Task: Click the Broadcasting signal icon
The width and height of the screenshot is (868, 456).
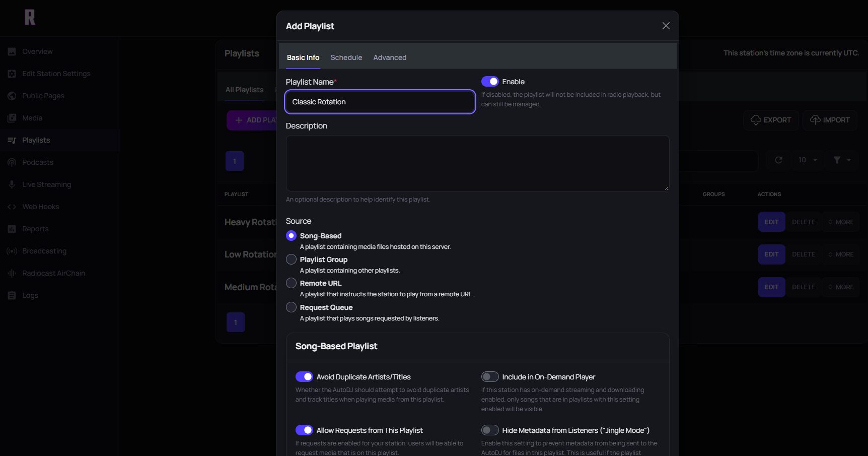Action: pos(12,251)
